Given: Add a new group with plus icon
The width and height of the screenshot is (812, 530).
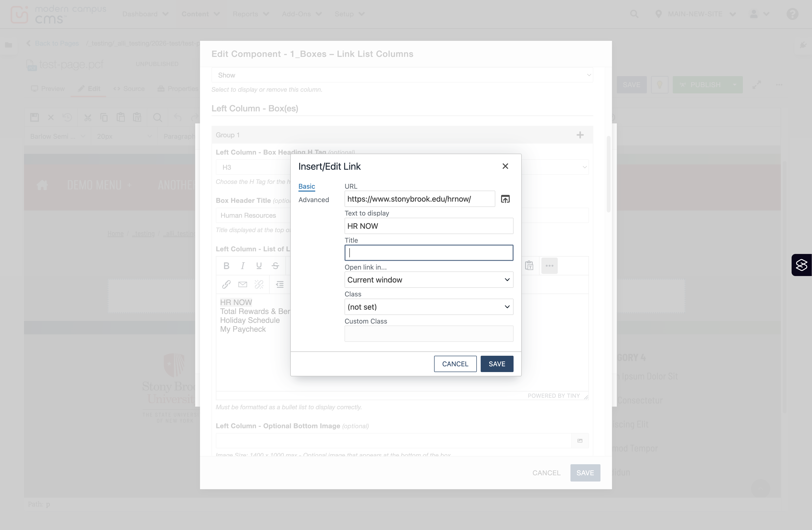Looking at the screenshot, I should point(580,135).
